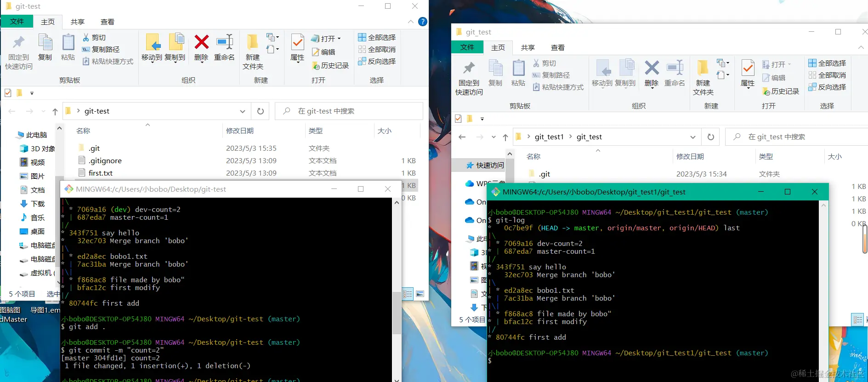This screenshot has height=382, width=868.
Task: Click git_test1 breadcrumb in git_test address bar
Action: coord(549,137)
